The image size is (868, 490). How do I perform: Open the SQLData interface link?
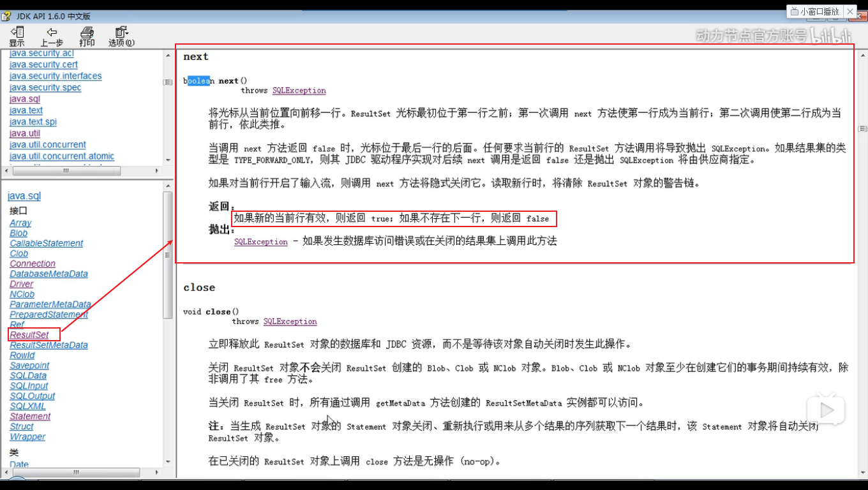click(x=28, y=376)
